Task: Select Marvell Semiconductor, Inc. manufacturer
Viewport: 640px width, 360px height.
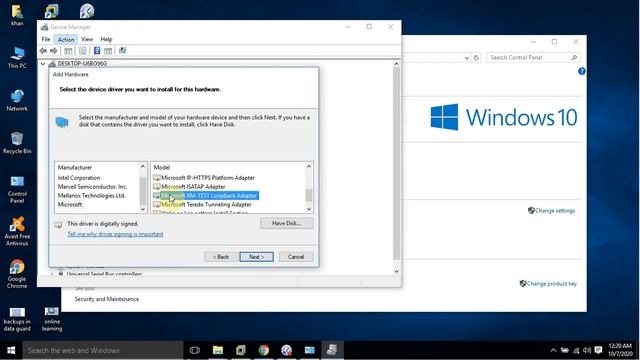Action: pyautogui.click(x=92, y=187)
